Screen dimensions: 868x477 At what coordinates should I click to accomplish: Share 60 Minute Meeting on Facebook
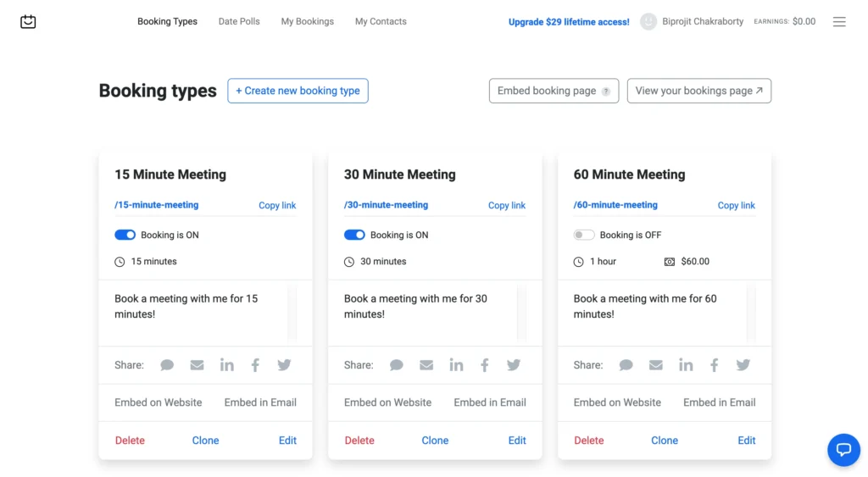point(715,365)
